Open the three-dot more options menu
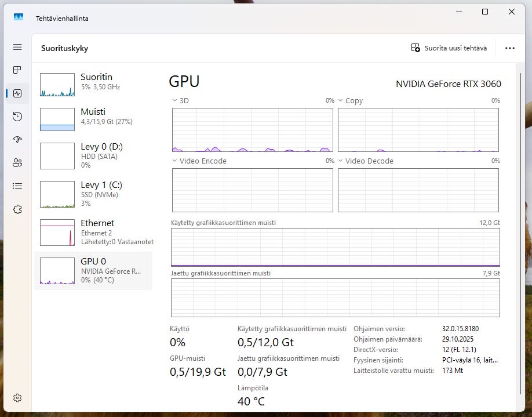The width and height of the screenshot is (532, 417). pos(509,48)
